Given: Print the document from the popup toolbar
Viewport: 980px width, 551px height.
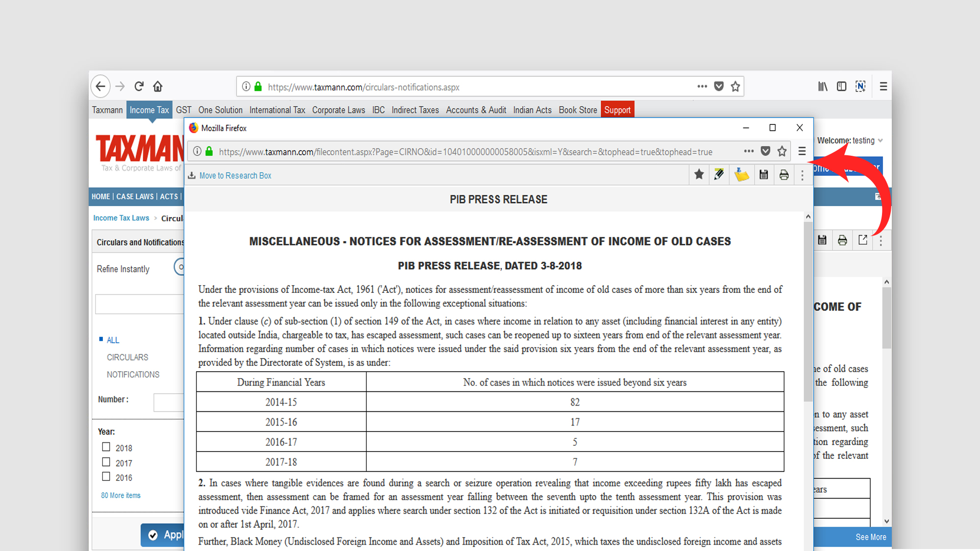Looking at the screenshot, I should [x=784, y=174].
